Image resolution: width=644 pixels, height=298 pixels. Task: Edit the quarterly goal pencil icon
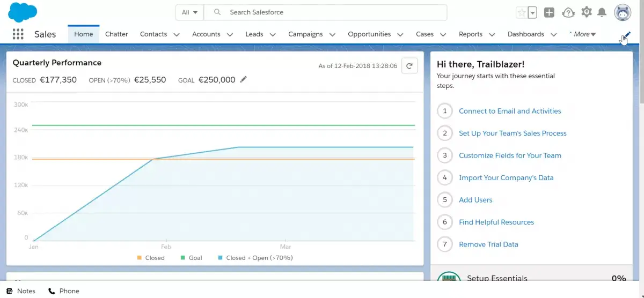click(244, 79)
